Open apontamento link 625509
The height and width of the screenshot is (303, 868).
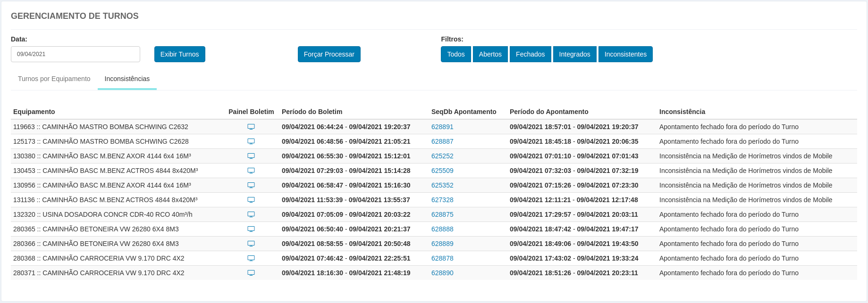(x=442, y=171)
